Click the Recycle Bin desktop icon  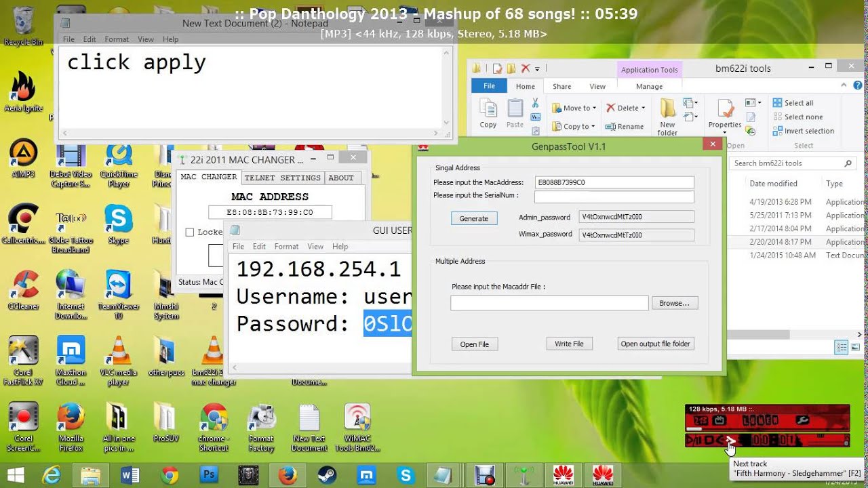click(x=24, y=27)
